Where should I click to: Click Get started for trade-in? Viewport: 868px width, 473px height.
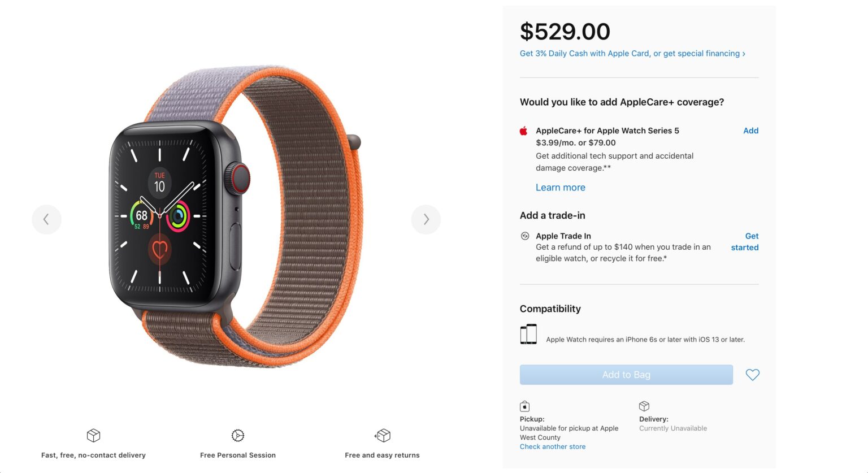(x=745, y=242)
